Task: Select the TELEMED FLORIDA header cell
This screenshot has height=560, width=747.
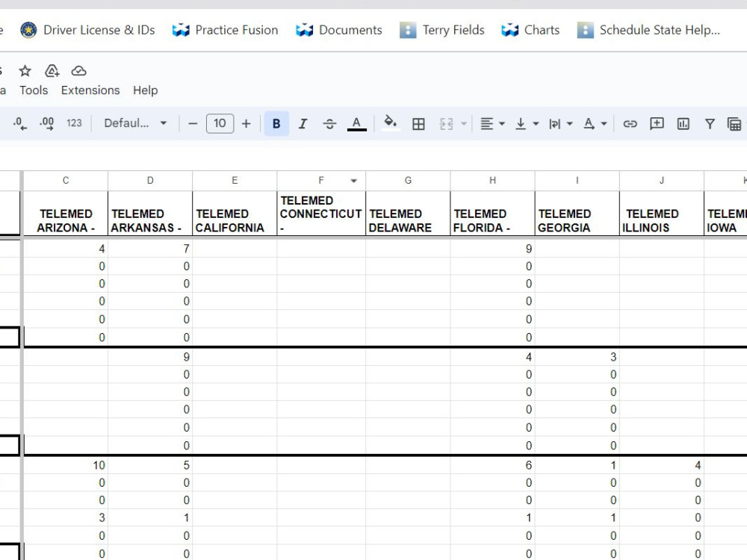Action: coord(492,214)
